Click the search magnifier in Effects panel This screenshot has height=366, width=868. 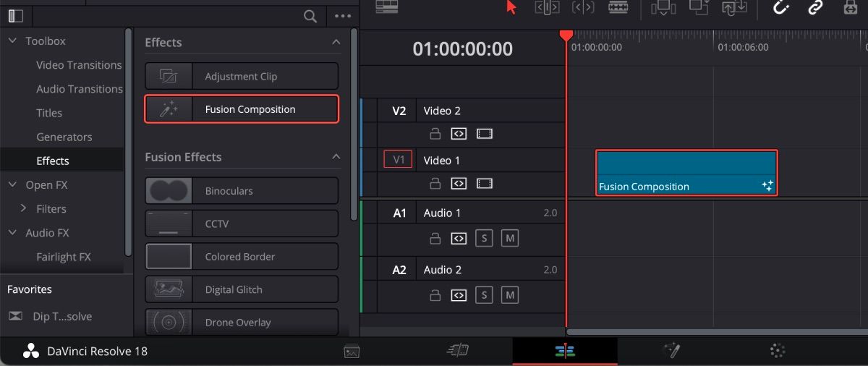[310, 16]
